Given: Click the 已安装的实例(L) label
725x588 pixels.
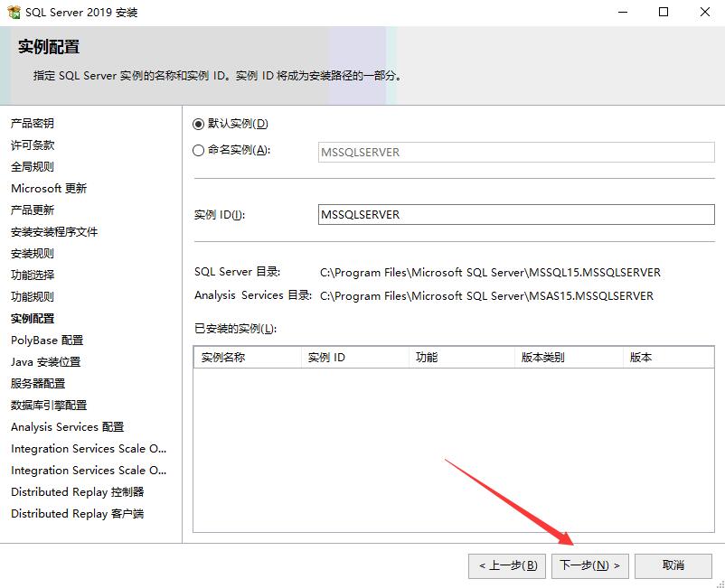Looking at the screenshot, I should 235,329.
